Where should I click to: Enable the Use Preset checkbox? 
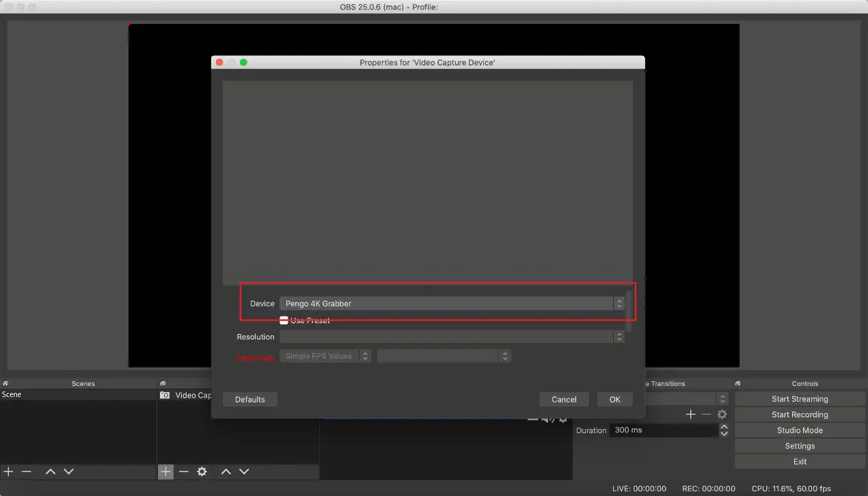coord(284,320)
